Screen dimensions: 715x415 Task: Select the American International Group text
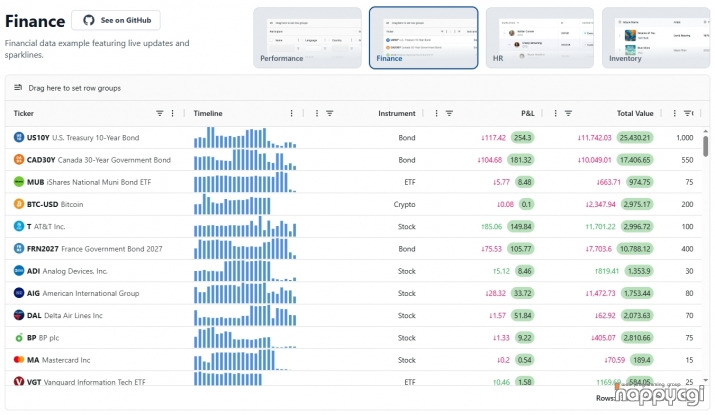coord(91,293)
